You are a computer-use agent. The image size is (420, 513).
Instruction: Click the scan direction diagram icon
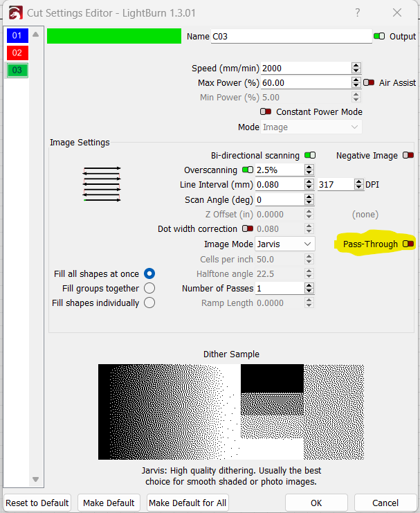(x=102, y=184)
